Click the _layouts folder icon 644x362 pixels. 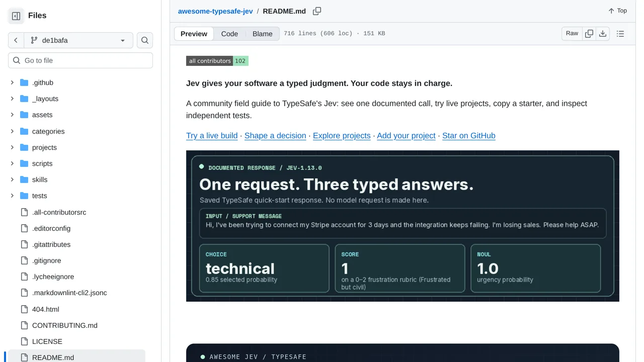[x=24, y=99]
